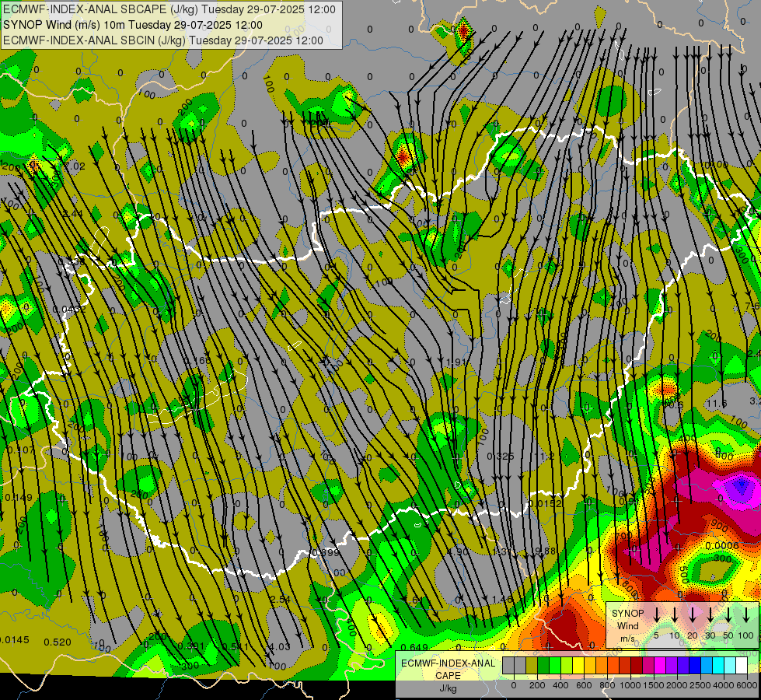
Task: Click the 50 m/s wind arrow in legend
Action: pos(728,614)
